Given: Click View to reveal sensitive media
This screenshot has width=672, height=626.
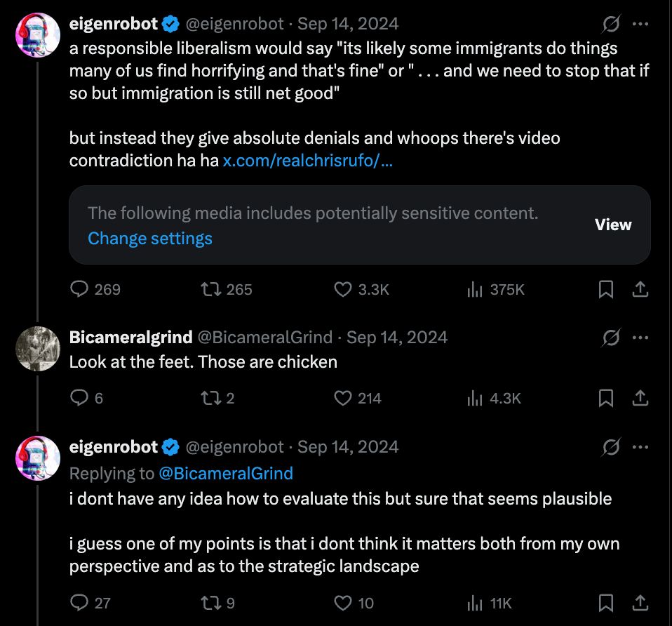Looking at the screenshot, I should [x=613, y=225].
